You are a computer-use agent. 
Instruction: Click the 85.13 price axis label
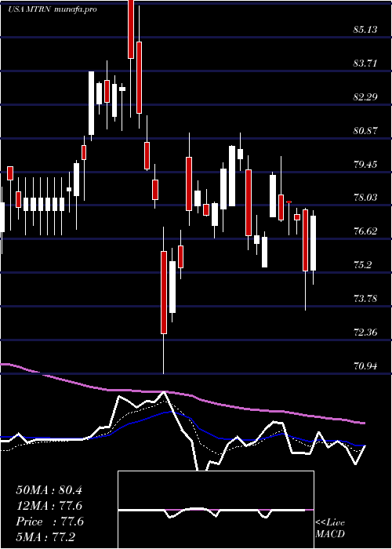coord(365,30)
